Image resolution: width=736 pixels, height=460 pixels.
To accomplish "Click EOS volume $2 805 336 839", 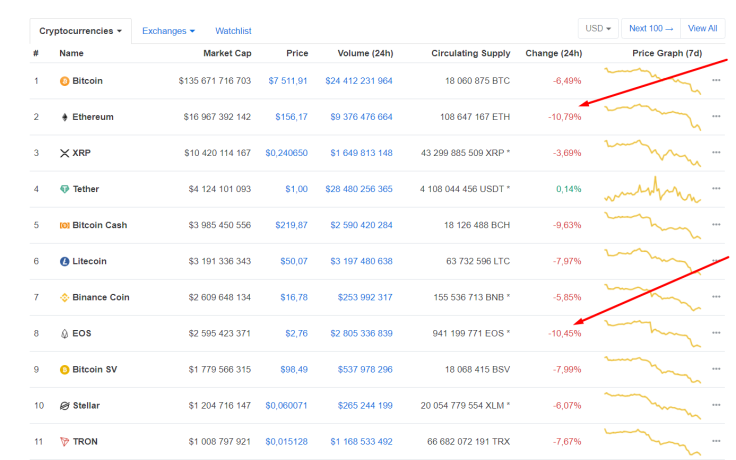I will pos(361,334).
